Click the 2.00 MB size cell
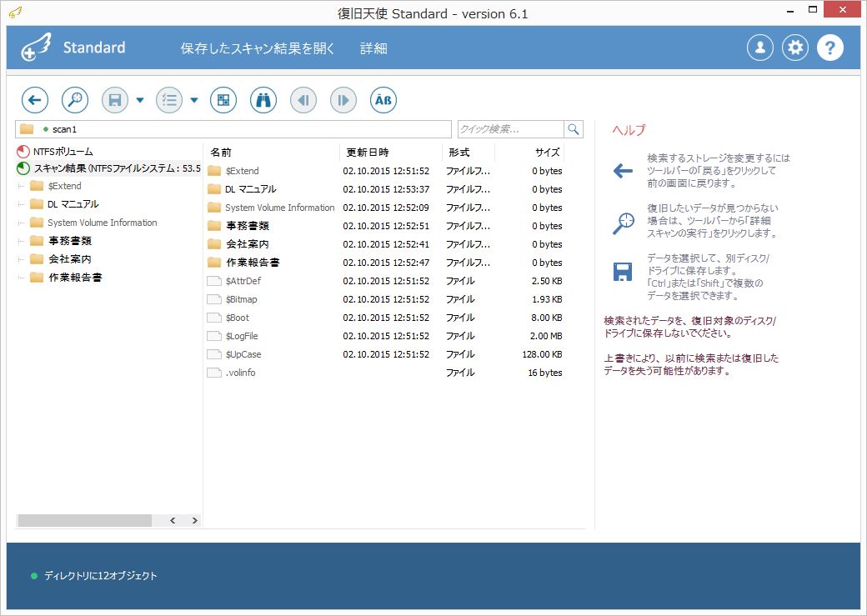Image resolution: width=867 pixels, height=616 pixels. pos(546,336)
